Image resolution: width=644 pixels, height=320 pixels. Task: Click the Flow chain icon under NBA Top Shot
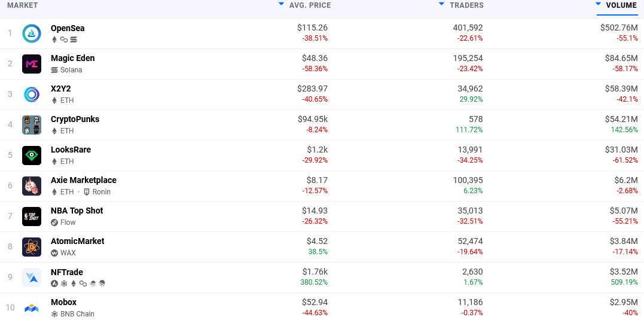tap(54, 223)
